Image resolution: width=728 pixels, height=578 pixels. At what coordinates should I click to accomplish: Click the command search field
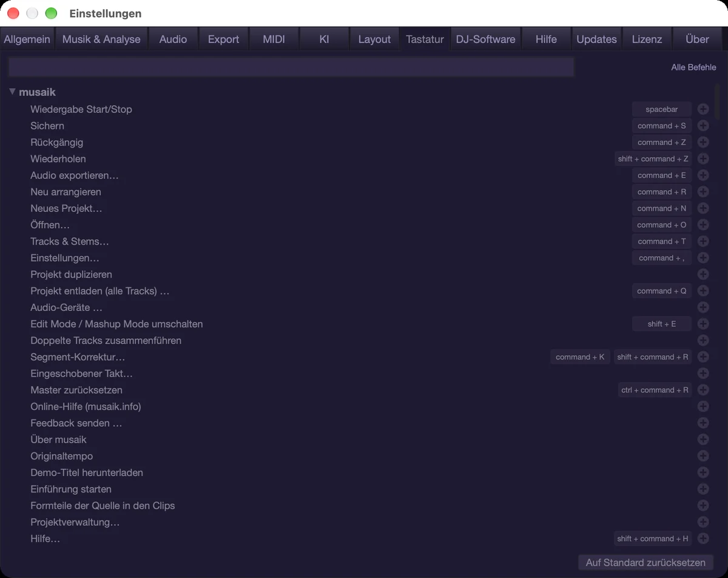(x=291, y=67)
